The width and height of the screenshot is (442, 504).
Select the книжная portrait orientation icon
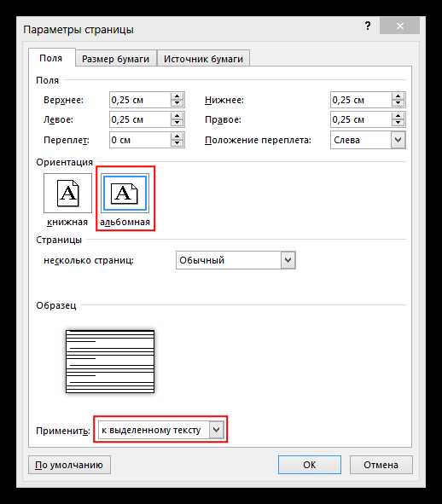(x=67, y=194)
